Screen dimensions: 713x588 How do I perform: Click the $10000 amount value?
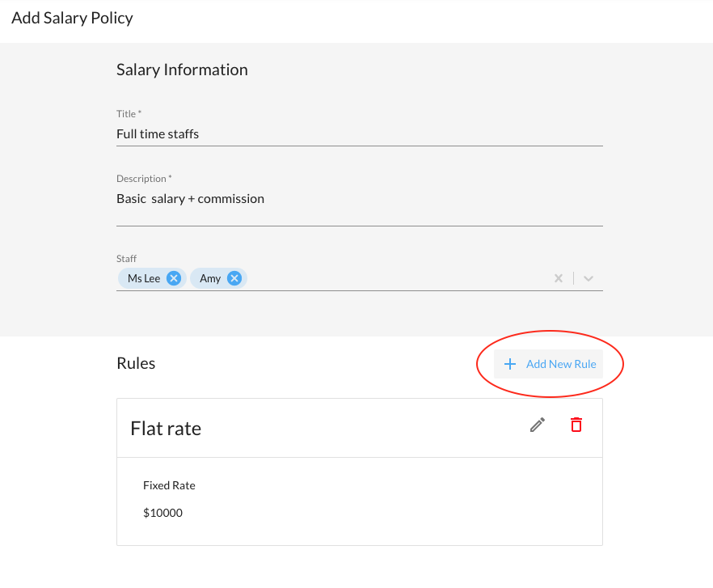point(162,513)
